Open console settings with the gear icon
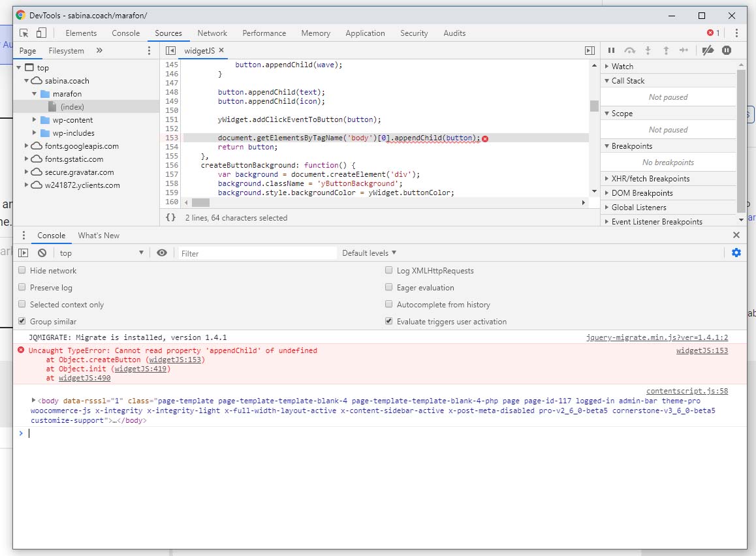Viewport: 756px width, 556px height. [736, 253]
